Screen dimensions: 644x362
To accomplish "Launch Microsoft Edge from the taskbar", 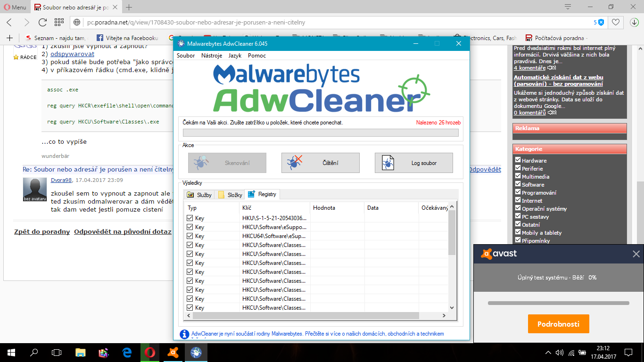I will (127, 352).
